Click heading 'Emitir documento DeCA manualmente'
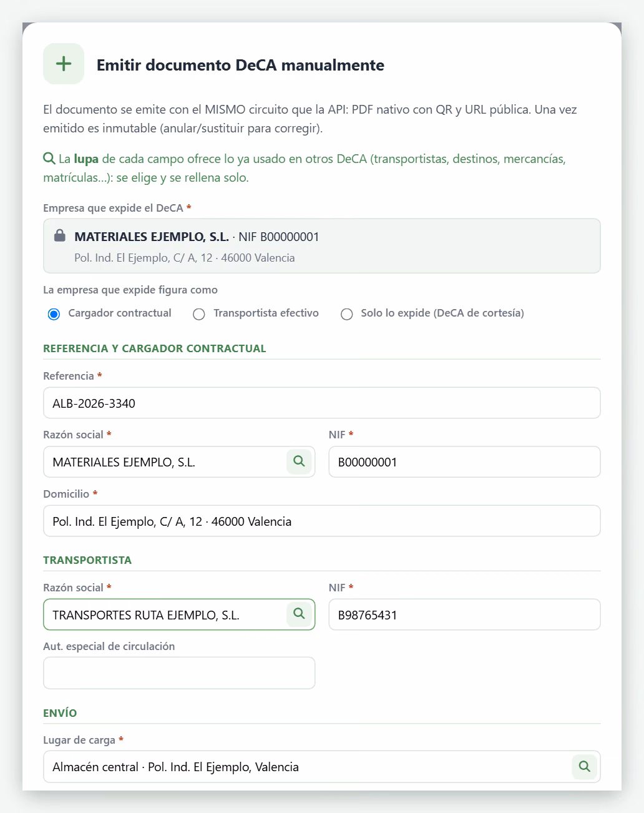This screenshot has width=644, height=813. 240,65
